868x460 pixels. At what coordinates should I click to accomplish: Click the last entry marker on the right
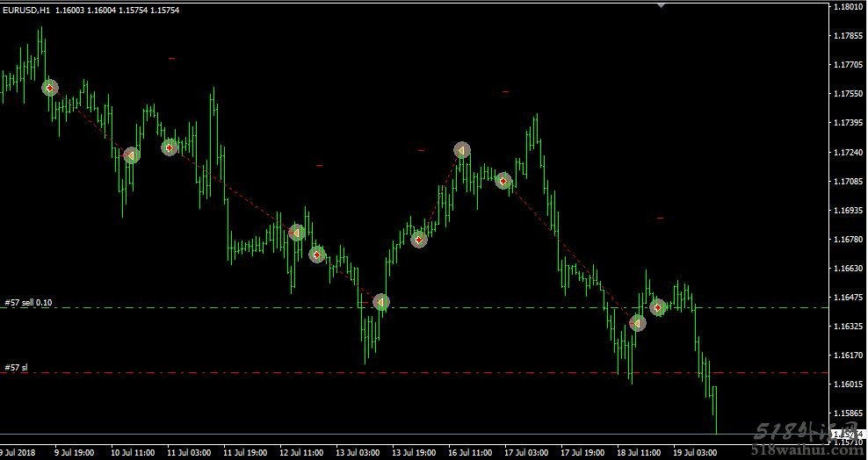tap(657, 307)
